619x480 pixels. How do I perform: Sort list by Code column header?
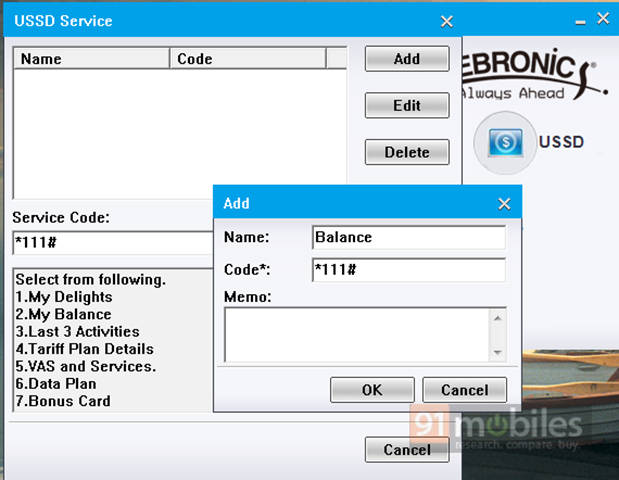248,59
